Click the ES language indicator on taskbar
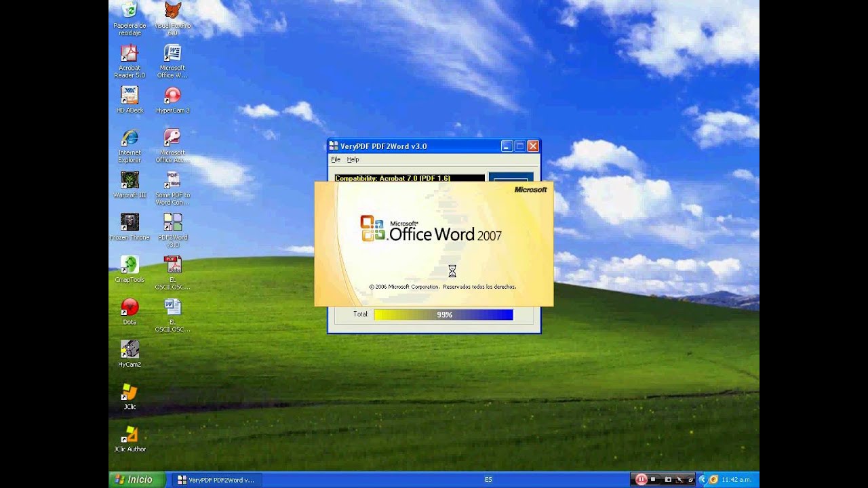The height and width of the screenshot is (488, 868). point(488,480)
